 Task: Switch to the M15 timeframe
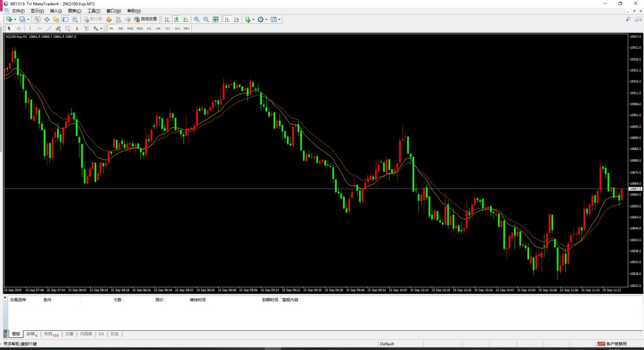coord(130,29)
